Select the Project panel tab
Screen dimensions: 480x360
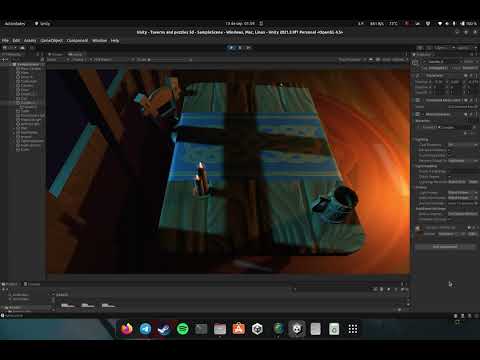point(10,284)
